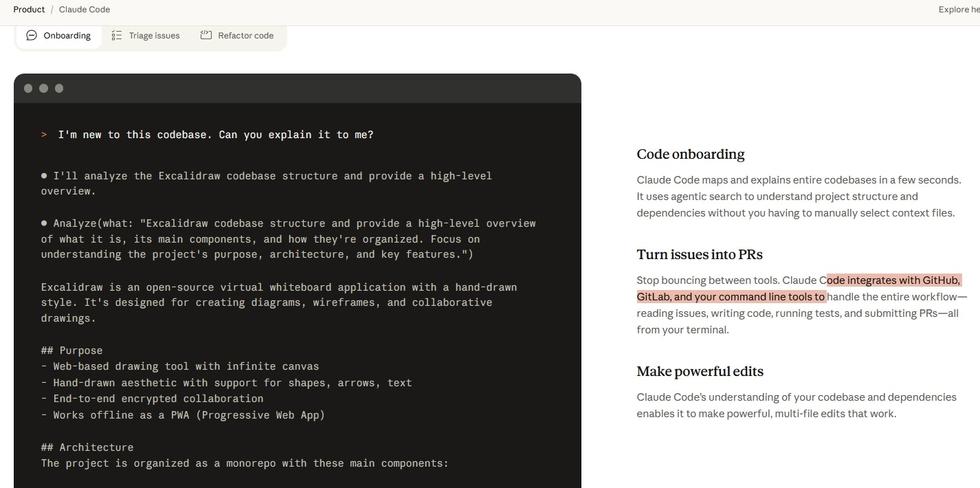Click the Architecture section header in the terminal

[x=87, y=447]
